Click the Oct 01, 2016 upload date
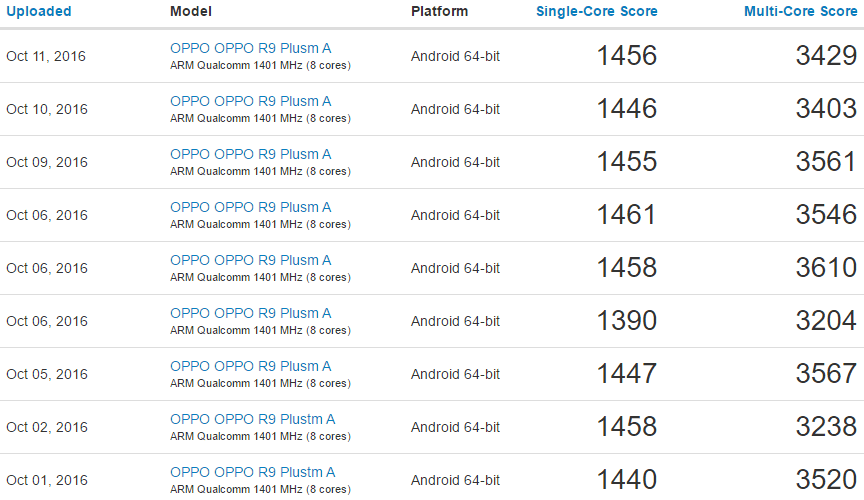Viewport: 864px width, 500px height. click(47, 480)
